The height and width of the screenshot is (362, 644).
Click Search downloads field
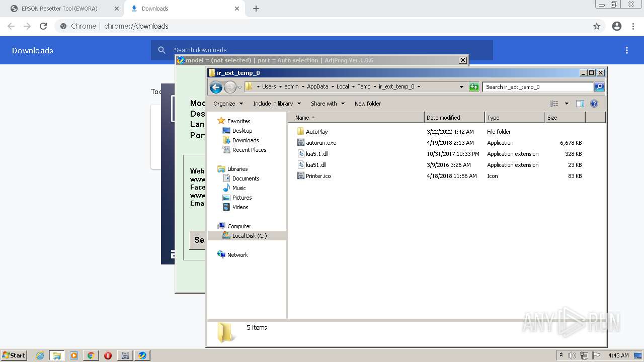pyautogui.click(x=322, y=50)
